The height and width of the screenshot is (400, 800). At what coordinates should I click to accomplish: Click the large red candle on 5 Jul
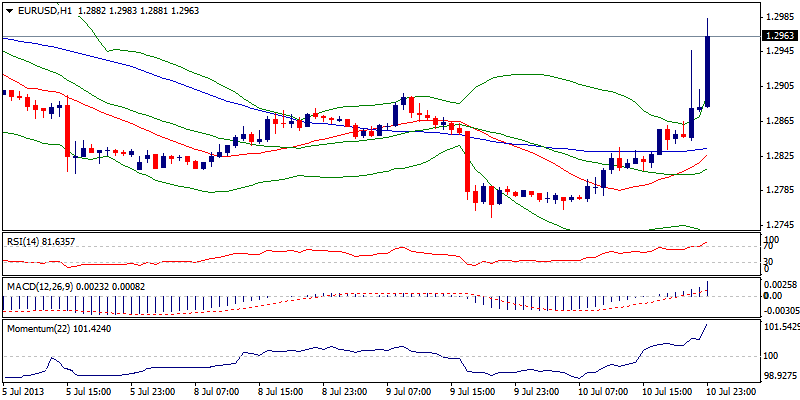pos(67,128)
